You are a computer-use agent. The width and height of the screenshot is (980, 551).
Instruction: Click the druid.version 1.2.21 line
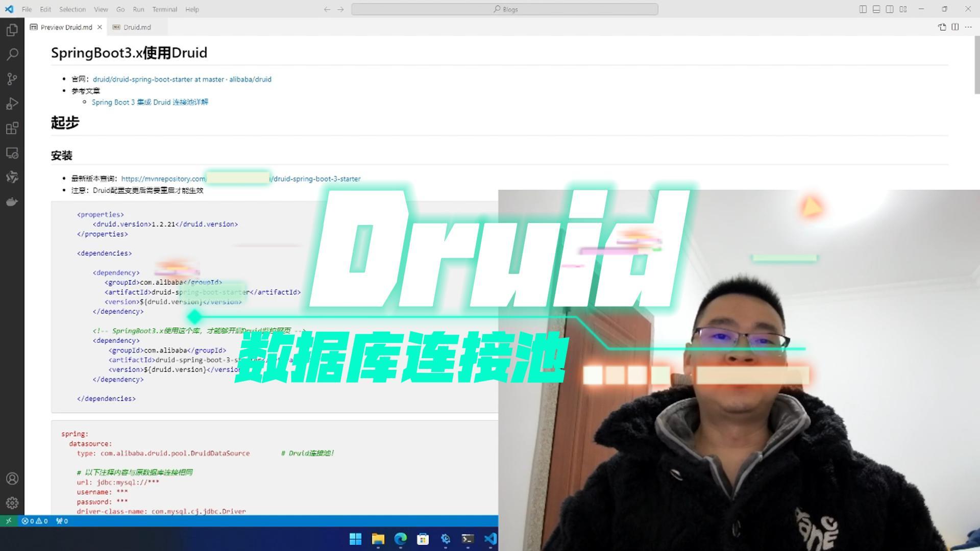click(x=165, y=224)
